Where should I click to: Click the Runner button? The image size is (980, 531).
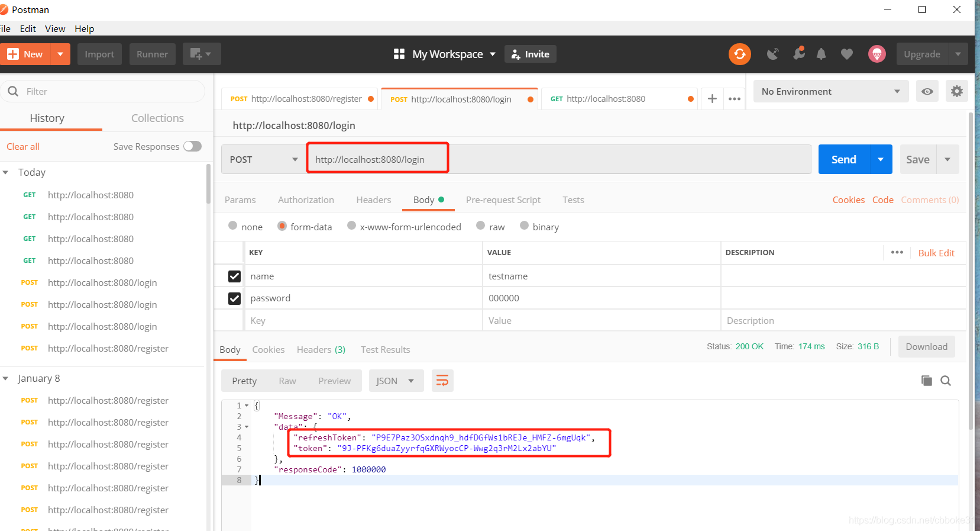click(x=152, y=54)
